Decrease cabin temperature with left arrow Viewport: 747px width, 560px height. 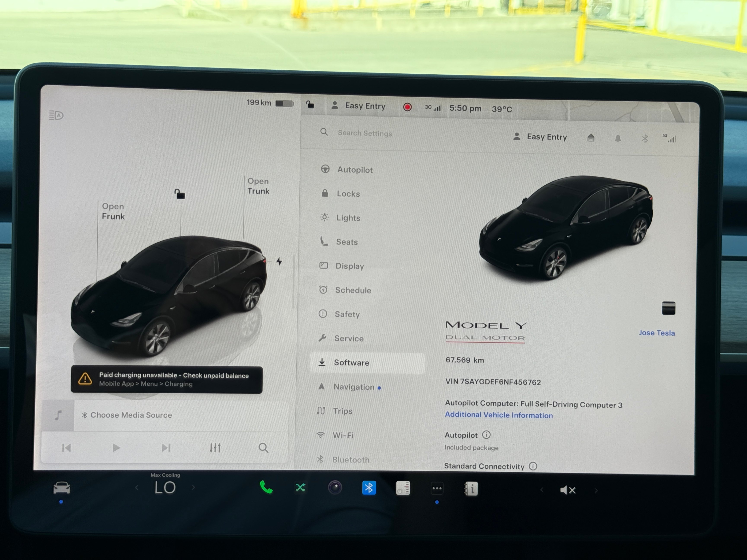(x=137, y=487)
